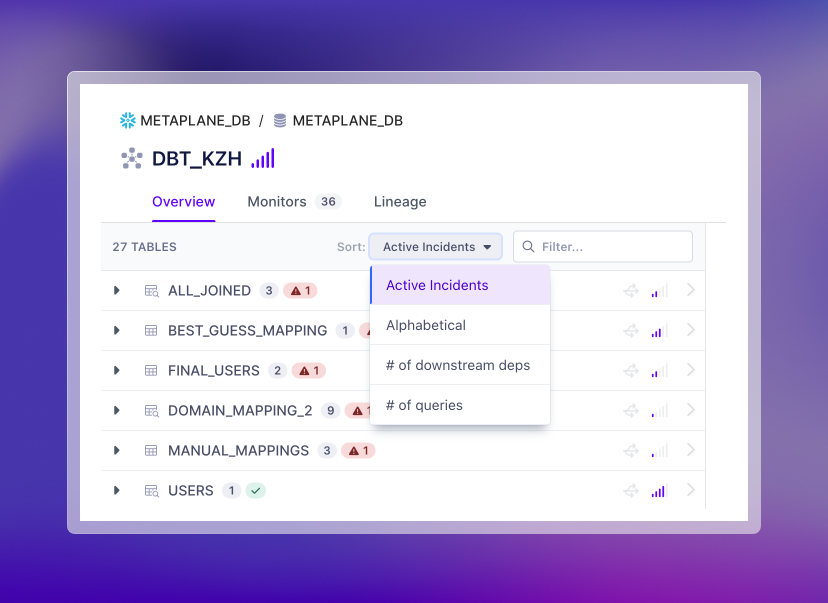Screen dimensions: 828x603
Task: Click the usage bars icon in BEST_GUESS_MAPPING row
Action: click(660, 331)
